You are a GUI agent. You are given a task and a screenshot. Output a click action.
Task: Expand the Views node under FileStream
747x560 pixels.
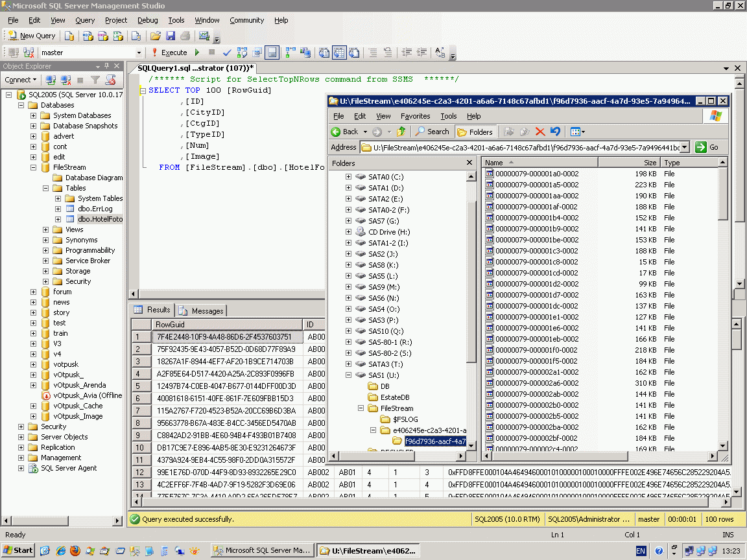click(x=46, y=229)
